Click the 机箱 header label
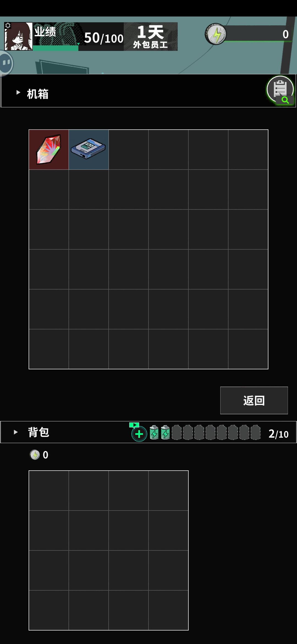The height and width of the screenshot is (644, 297). tap(38, 94)
